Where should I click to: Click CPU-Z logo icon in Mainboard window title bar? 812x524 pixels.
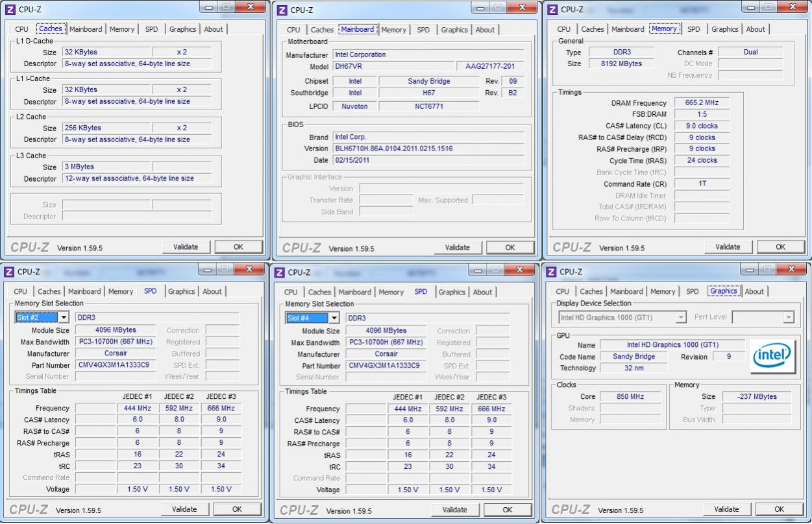point(280,10)
